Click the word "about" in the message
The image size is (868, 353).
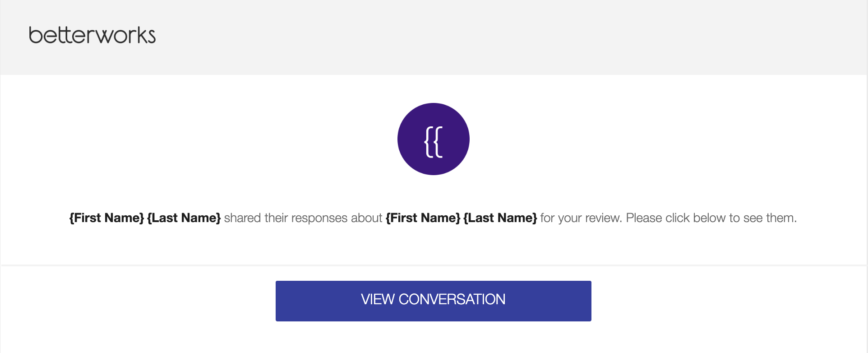367,218
